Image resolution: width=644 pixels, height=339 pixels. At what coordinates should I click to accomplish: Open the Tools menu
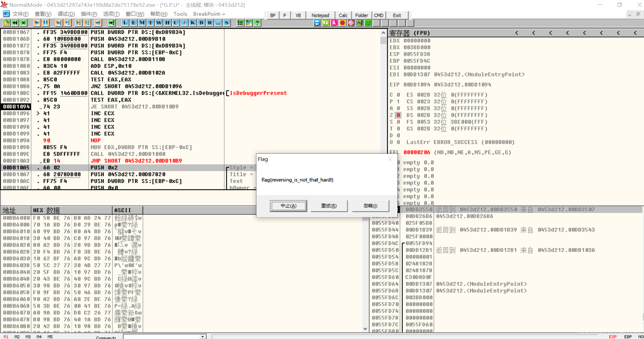(x=180, y=14)
